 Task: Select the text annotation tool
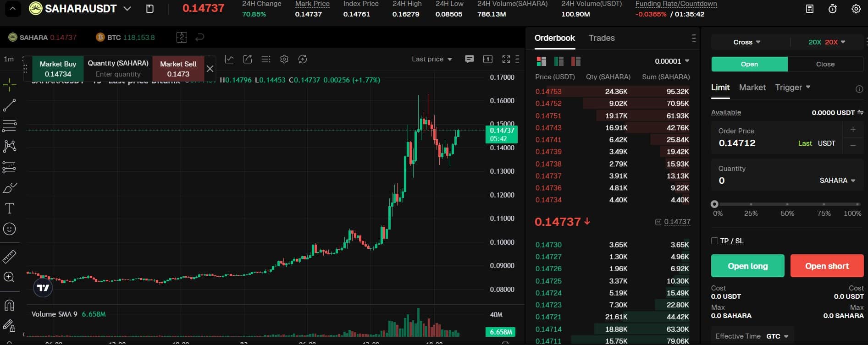[9, 208]
